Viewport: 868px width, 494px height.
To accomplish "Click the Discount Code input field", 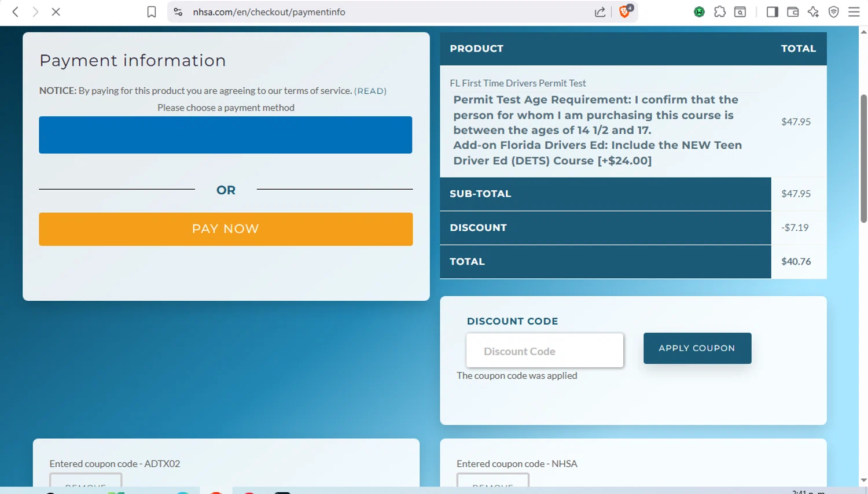I will point(545,350).
